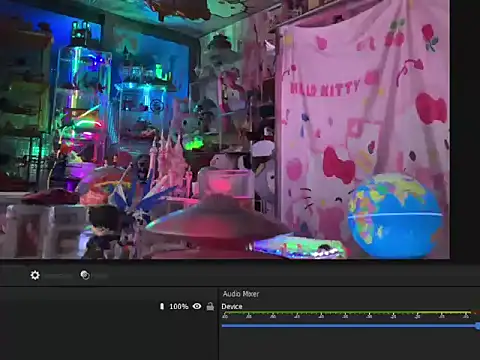This screenshot has width=480, height=360.
Task: Open source Properties via the gear icon
Action: tap(35, 275)
